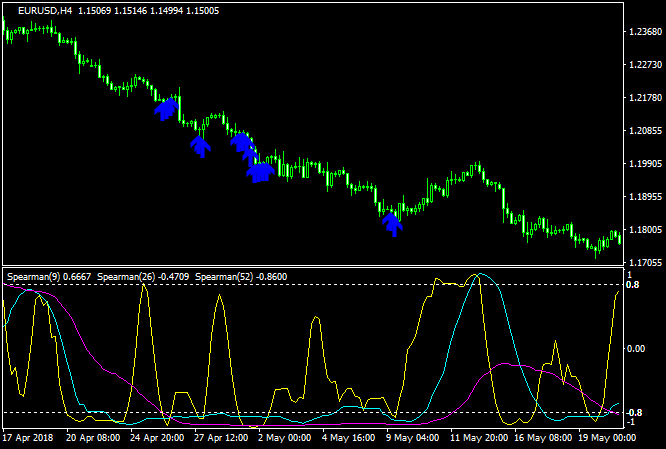Click the blue arrow below the 27 Apr 12:00 candles
Image resolution: width=666 pixels, height=449 pixels.
[200, 147]
